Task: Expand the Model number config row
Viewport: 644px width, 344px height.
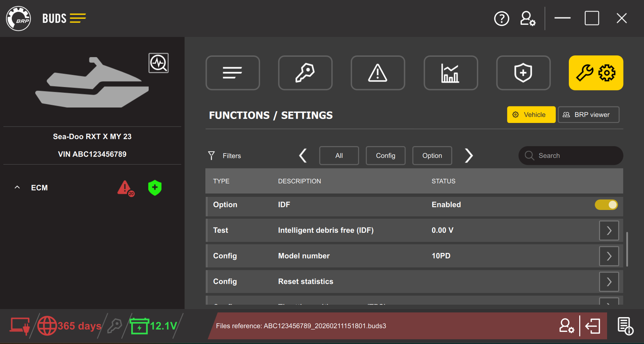Action: [x=608, y=256]
